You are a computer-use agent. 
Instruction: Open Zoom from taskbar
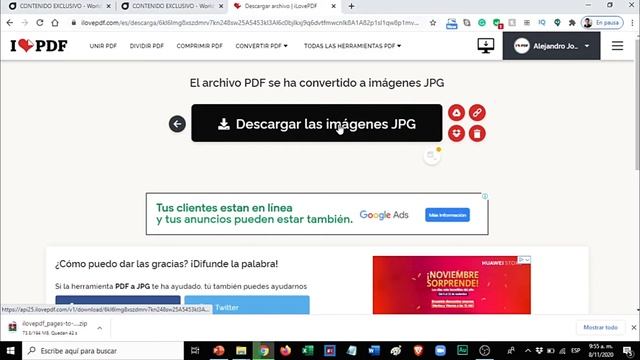pos(440,351)
